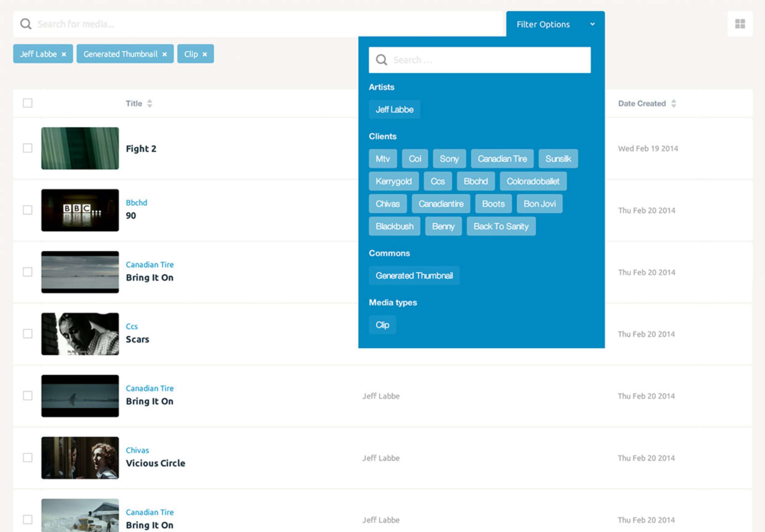Click the Bbchd filter chip in Clients
Viewport: 765px width, 532px height.
pyautogui.click(x=476, y=181)
